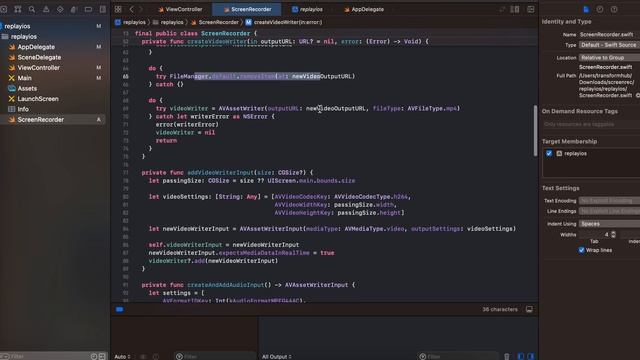Toggle the console pane button

pos(531,356)
